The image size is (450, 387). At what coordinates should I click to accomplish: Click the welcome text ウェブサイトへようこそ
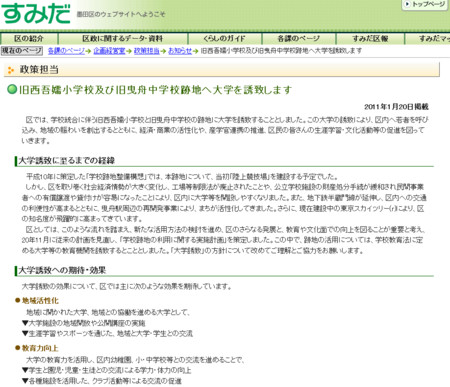pyautogui.click(x=121, y=14)
